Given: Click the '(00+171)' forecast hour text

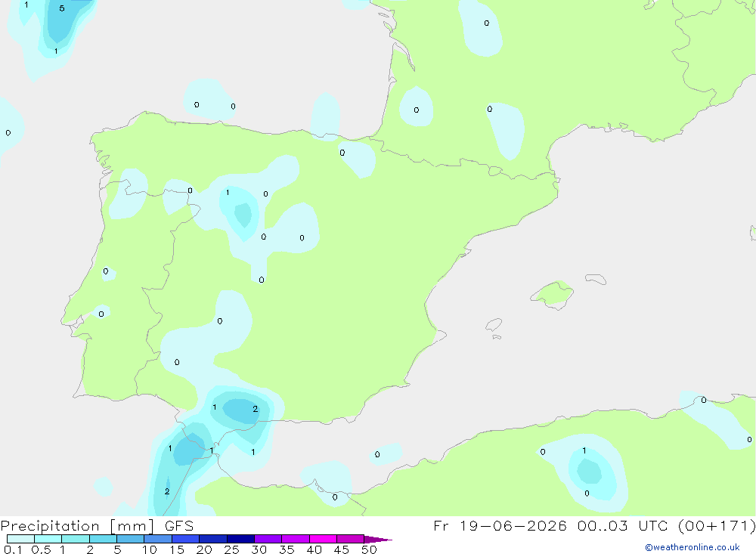Looking at the screenshot, I should (717, 525).
